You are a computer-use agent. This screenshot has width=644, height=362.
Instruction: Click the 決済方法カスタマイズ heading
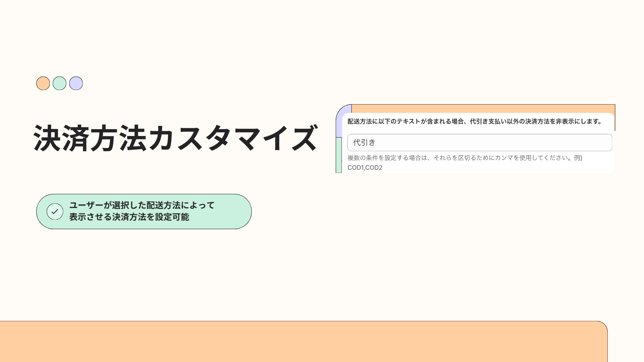176,138
